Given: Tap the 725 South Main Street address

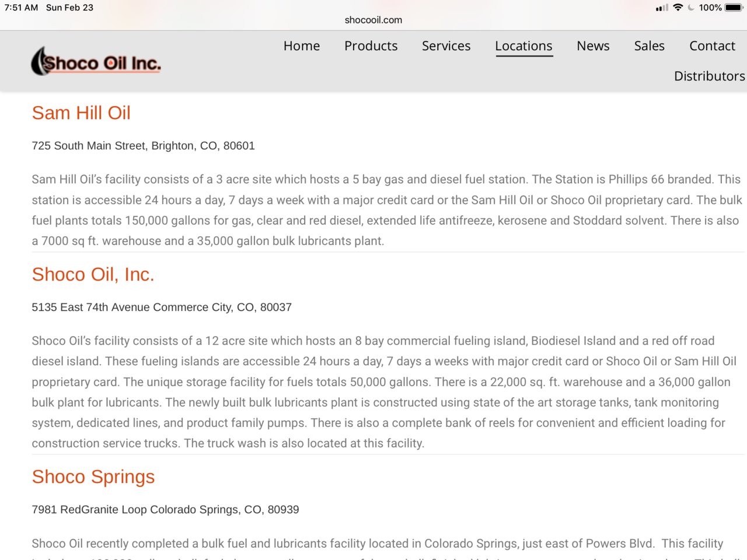Looking at the screenshot, I should [x=143, y=146].
